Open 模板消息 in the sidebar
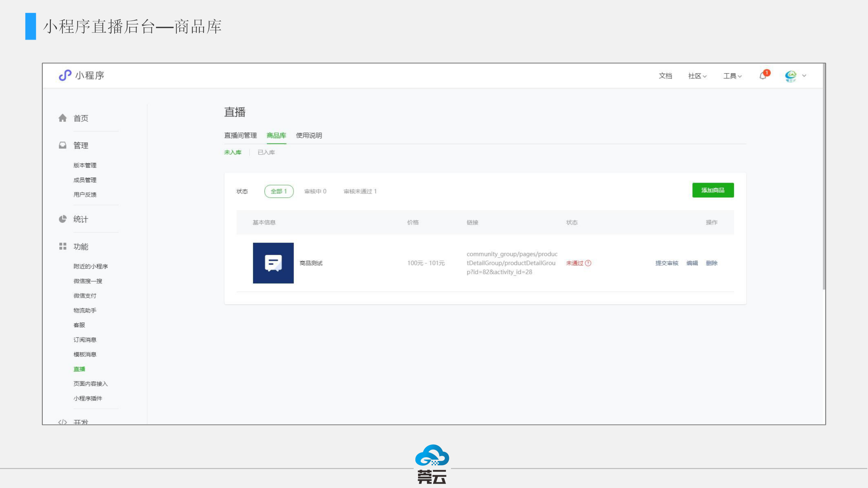The width and height of the screenshot is (868, 488). (x=85, y=354)
